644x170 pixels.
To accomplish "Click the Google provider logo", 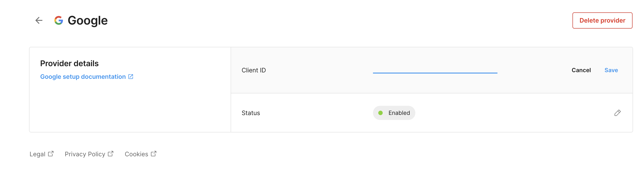I will click(x=58, y=20).
